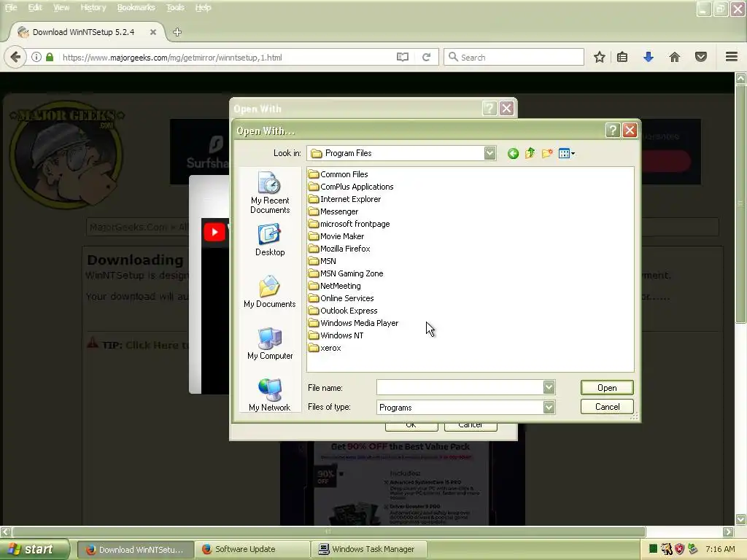The height and width of the screenshot is (560, 747).
Task: Open Firefox Tools menu
Action: 175,7
